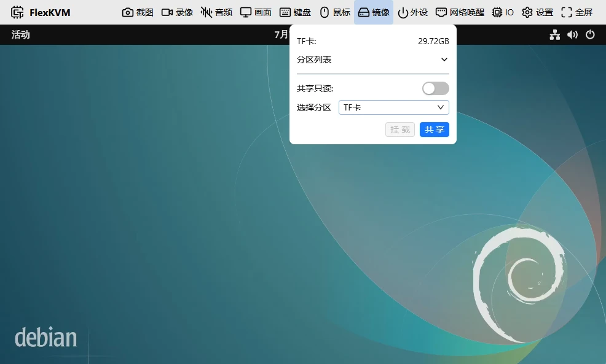The height and width of the screenshot is (364, 606).
Task: Expand the 分区列表 chevron
Action: pos(444,60)
